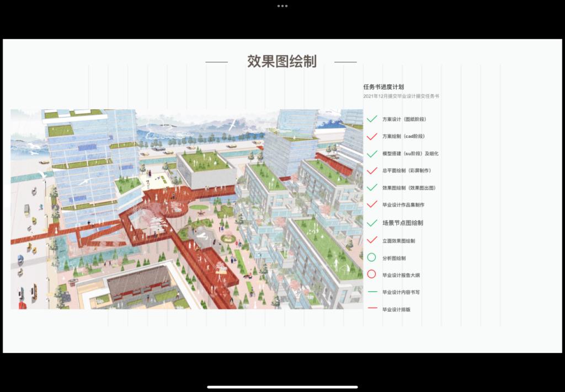Click green checkmark beside 方案设计（图纸阶段）

point(372,119)
